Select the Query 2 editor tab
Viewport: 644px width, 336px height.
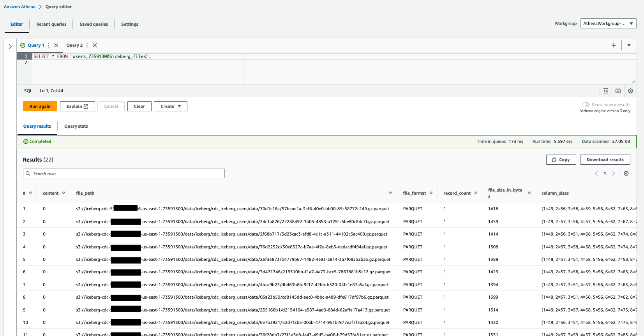pyautogui.click(x=74, y=46)
